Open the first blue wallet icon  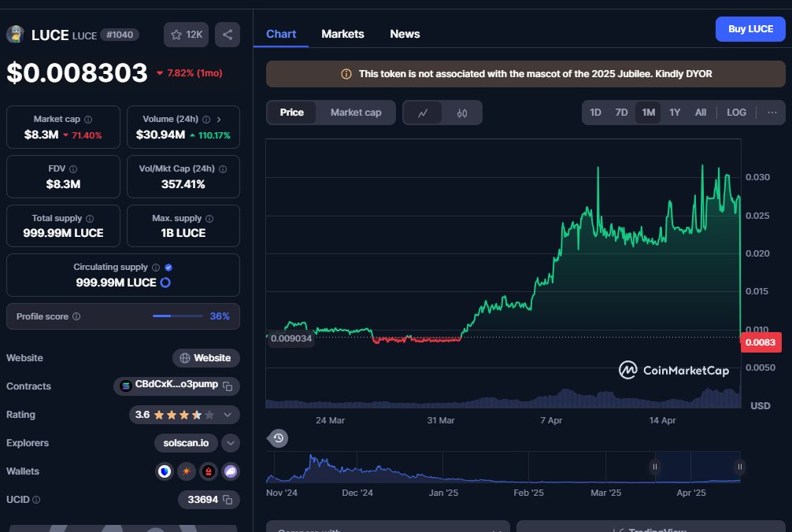[x=165, y=471]
